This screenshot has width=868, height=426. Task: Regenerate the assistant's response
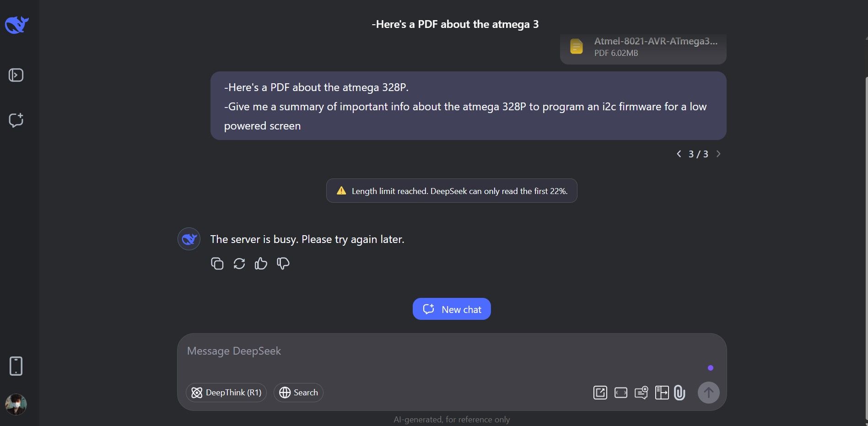coord(239,263)
